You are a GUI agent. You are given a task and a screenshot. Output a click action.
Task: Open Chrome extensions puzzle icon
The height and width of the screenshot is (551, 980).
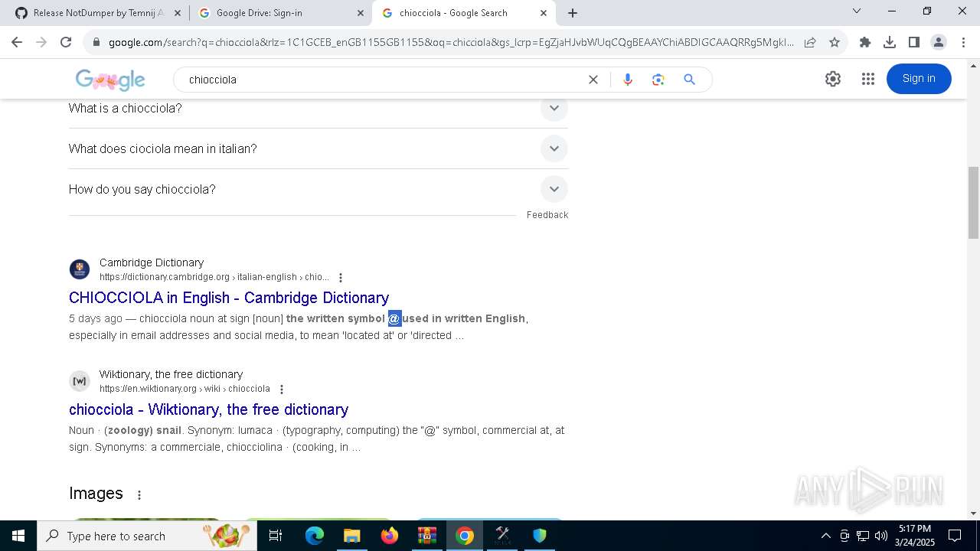865,42
